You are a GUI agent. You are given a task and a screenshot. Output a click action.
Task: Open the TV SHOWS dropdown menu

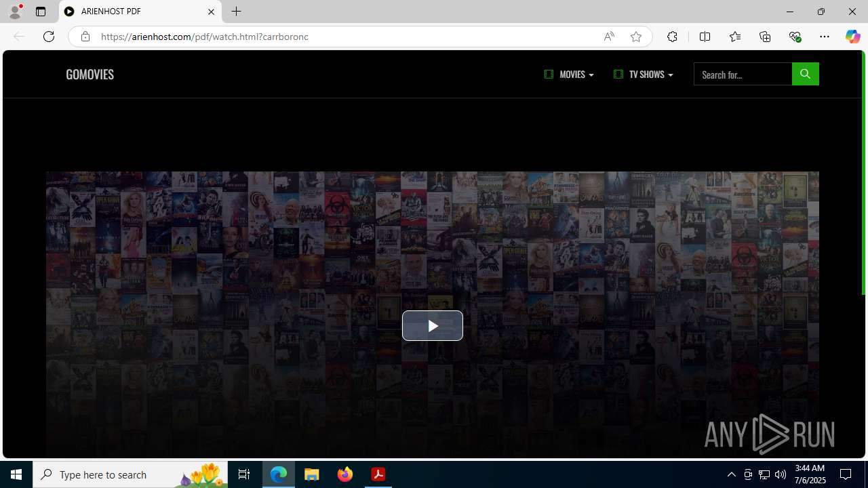[643, 75]
